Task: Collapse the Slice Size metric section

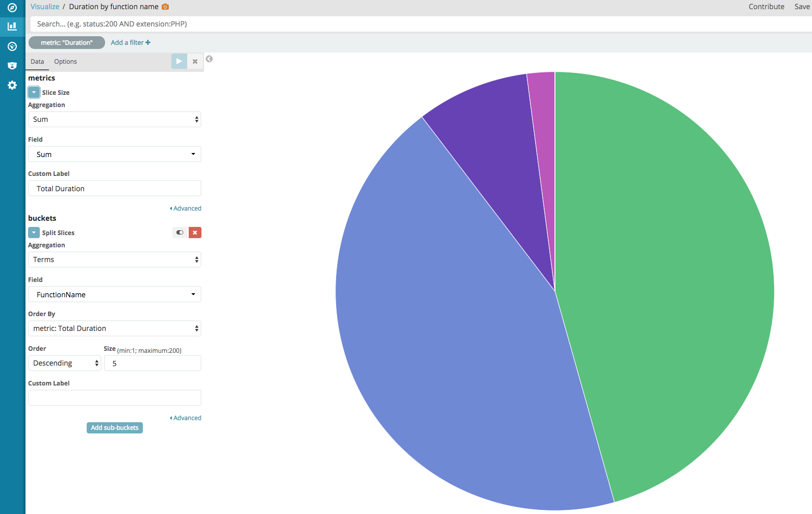Action: coord(34,92)
